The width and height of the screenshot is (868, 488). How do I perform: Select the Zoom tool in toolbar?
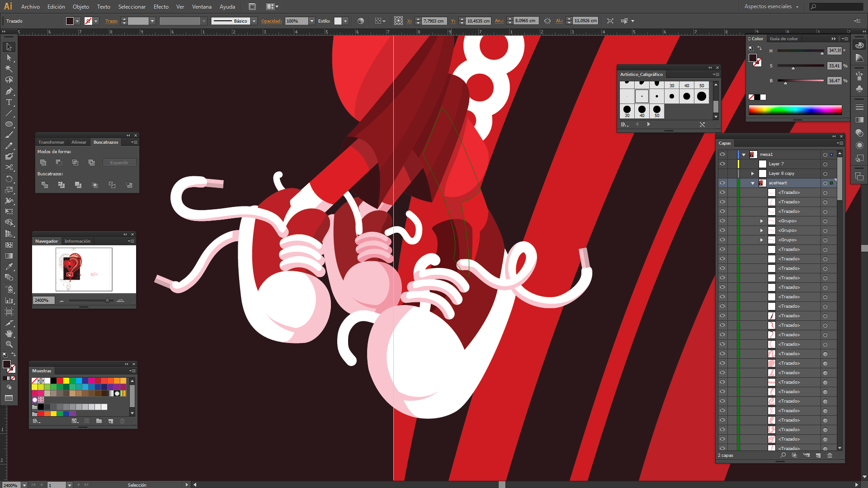tap(9, 344)
